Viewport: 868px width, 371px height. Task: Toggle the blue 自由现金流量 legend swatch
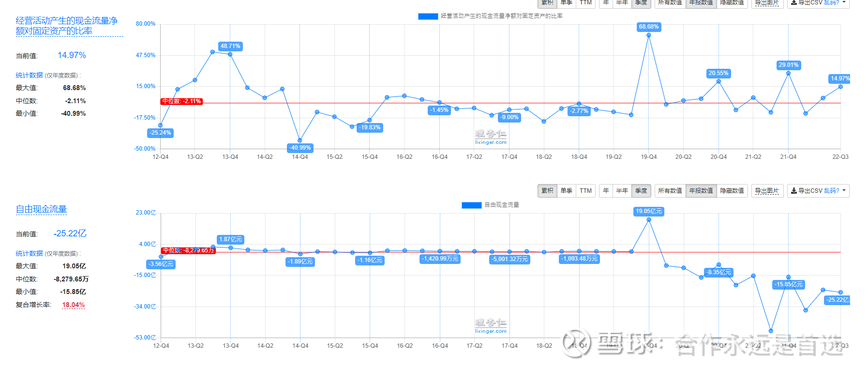[x=471, y=205]
